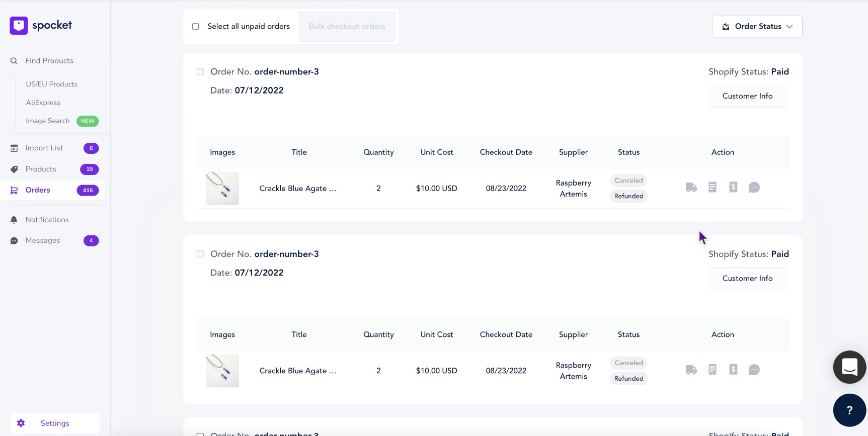This screenshot has height=436, width=868.
Task: Click the NEW badge beside Image Search
Action: [88, 121]
